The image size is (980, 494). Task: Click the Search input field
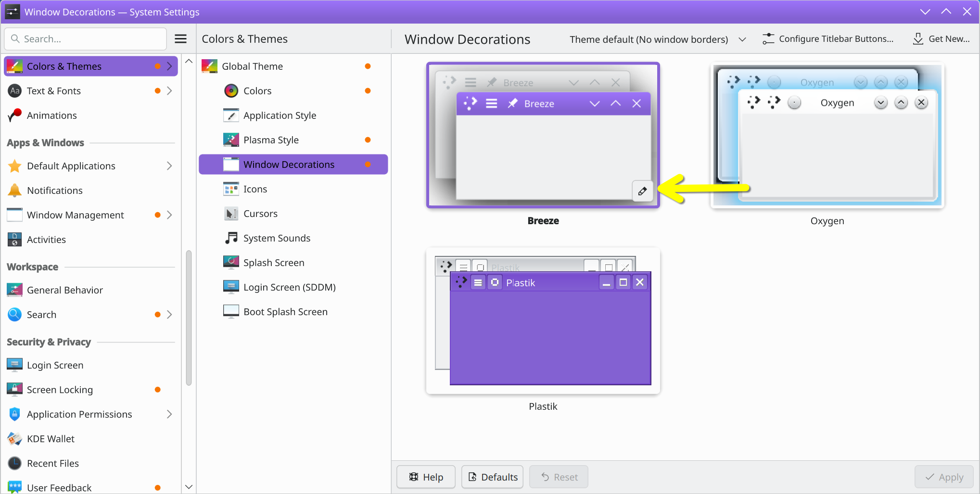click(86, 39)
